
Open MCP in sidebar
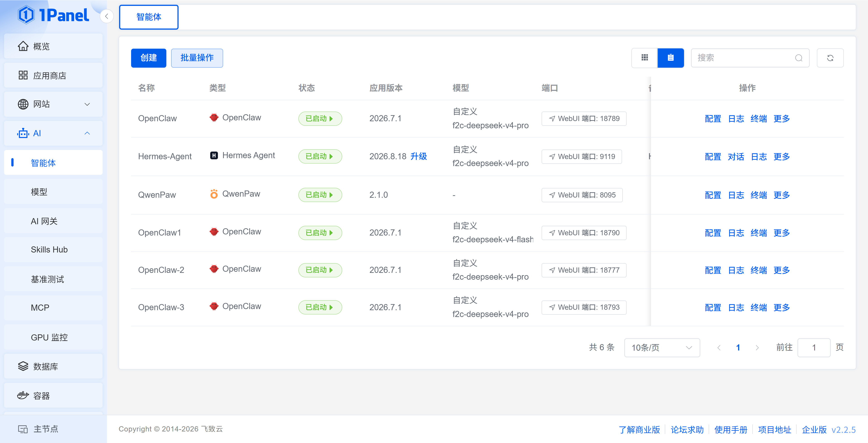pos(53,308)
